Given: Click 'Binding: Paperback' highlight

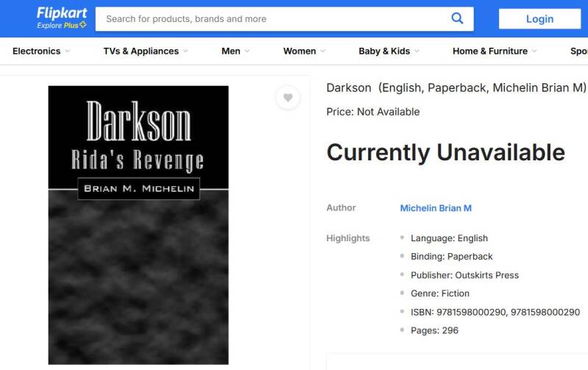Looking at the screenshot, I should [452, 257].
